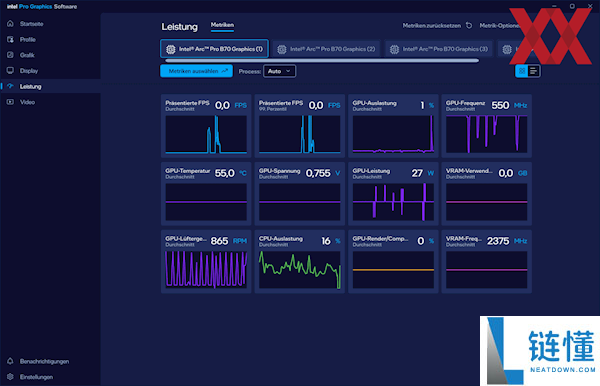Image resolution: width=600 pixels, height=386 pixels.
Task: Open the Display monitor icon
Action: pyautogui.click(x=10, y=71)
